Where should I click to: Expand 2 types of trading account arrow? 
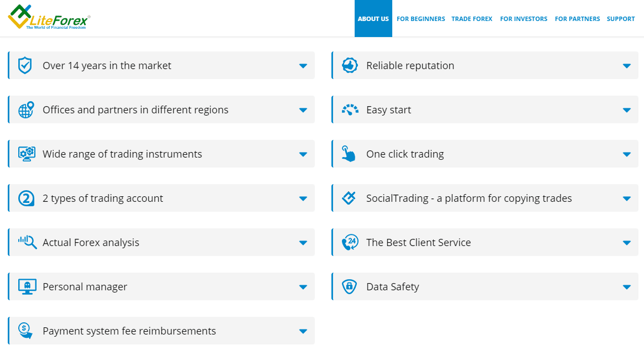point(303,198)
